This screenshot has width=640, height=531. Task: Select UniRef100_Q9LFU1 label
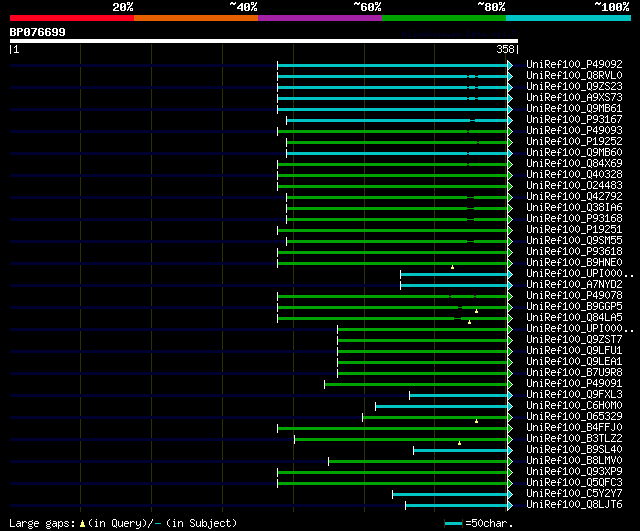point(574,351)
